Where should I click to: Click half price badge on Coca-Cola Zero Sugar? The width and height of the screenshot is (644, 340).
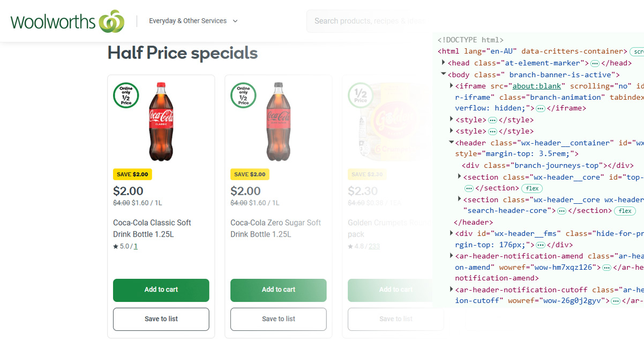tap(243, 95)
